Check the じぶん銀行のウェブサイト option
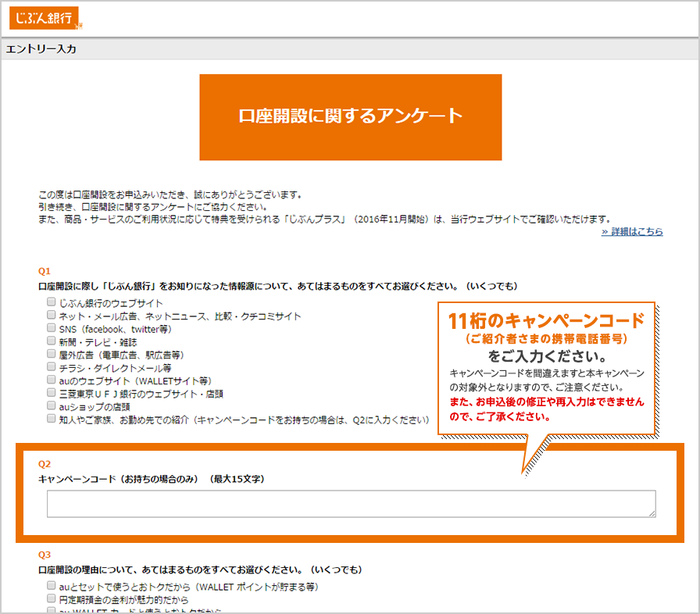Viewport: 700px width, 614px height. [x=52, y=303]
